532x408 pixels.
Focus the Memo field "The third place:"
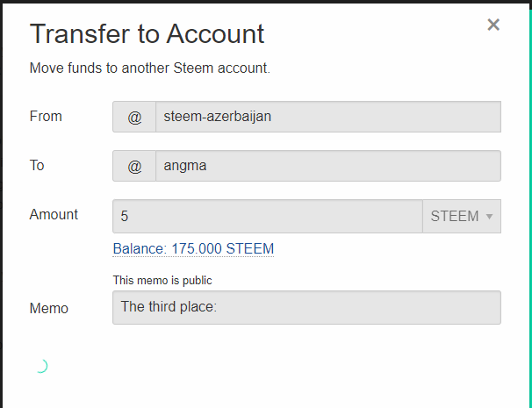coord(306,307)
